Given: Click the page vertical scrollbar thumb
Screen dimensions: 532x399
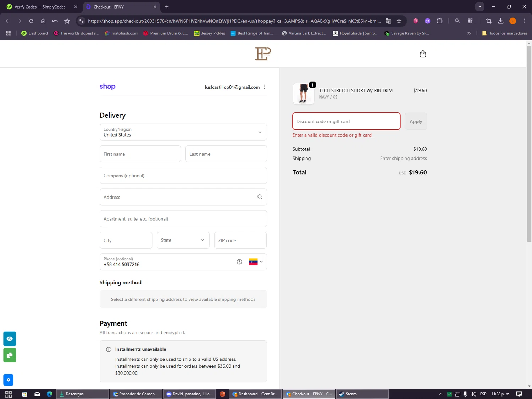Looking at the screenshot, I should [x=529, y=144].
